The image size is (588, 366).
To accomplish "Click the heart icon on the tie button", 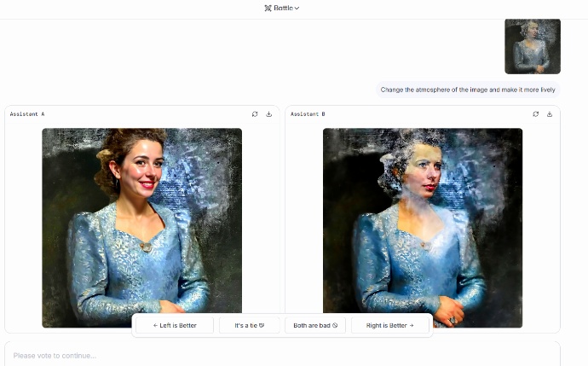I will point(262,325).
